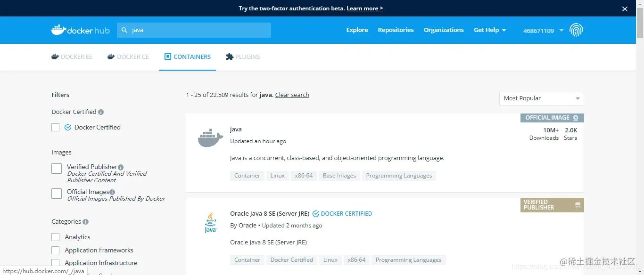644x275 pixels.
Task: Open Explore in the top navigation
Action: coord(357,30)
